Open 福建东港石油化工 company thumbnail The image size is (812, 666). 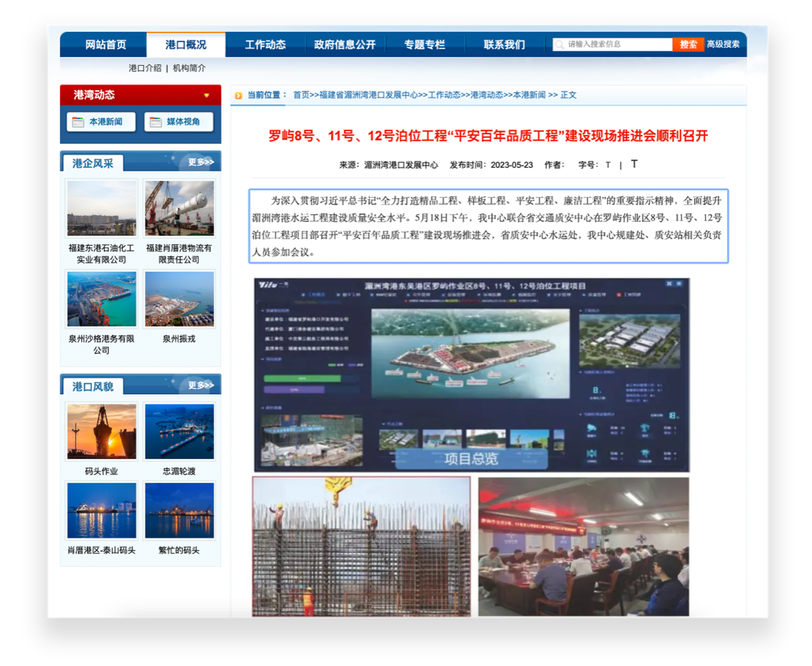[101, 208]
